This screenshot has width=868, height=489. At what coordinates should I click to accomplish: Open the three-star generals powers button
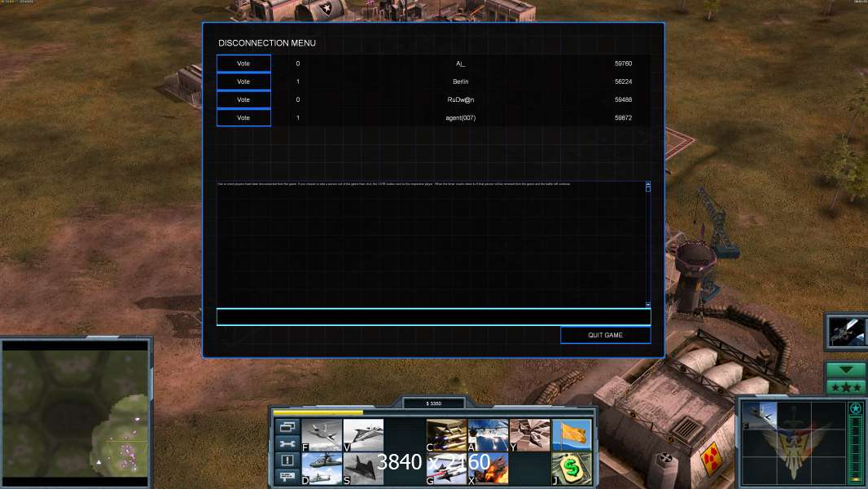[846, 387]
